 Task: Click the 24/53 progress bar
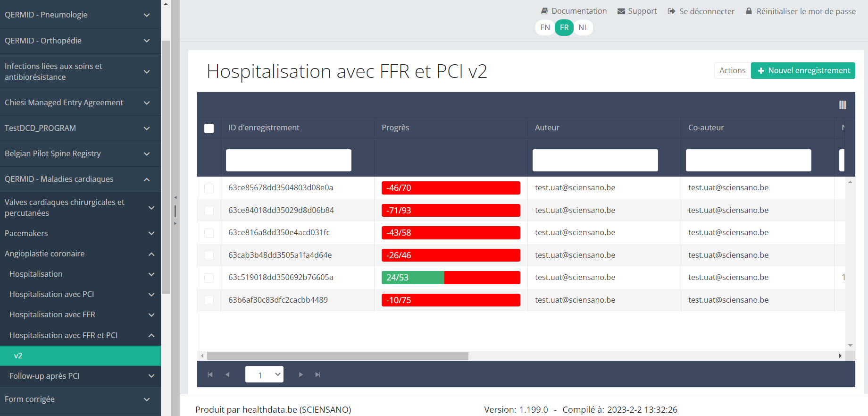pyautogui.click(x=451, y=278)
